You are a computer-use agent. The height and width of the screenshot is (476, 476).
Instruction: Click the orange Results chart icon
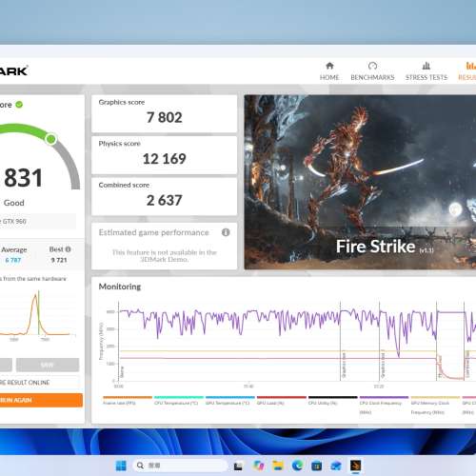[x=470, y=66]
